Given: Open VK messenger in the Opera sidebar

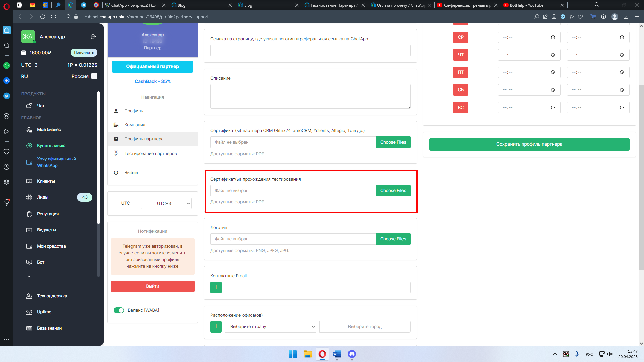Looking at the screenshot, I should coord(7,81).
